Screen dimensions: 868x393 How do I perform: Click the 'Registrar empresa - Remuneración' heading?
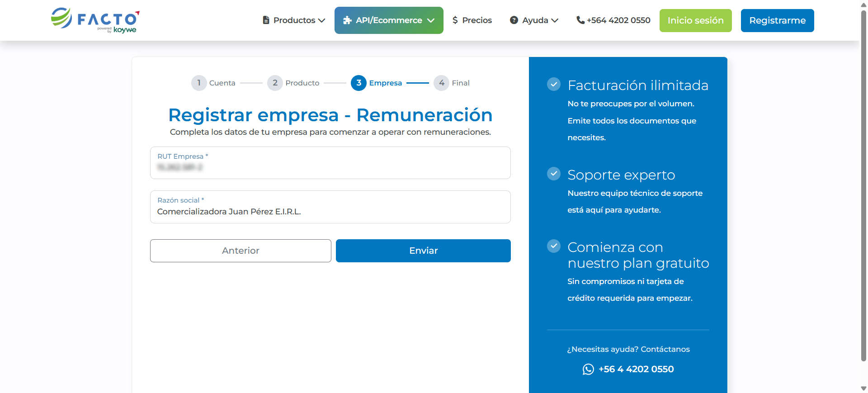pos(330,115)
